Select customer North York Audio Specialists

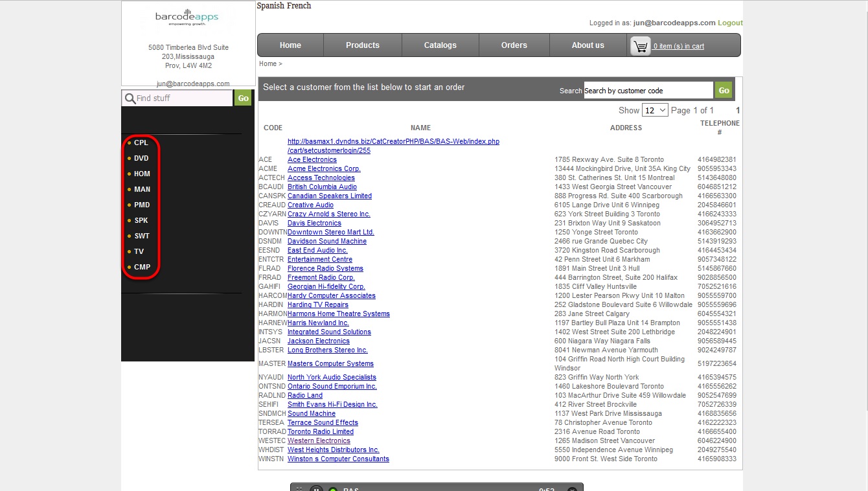tap(332, 377)
